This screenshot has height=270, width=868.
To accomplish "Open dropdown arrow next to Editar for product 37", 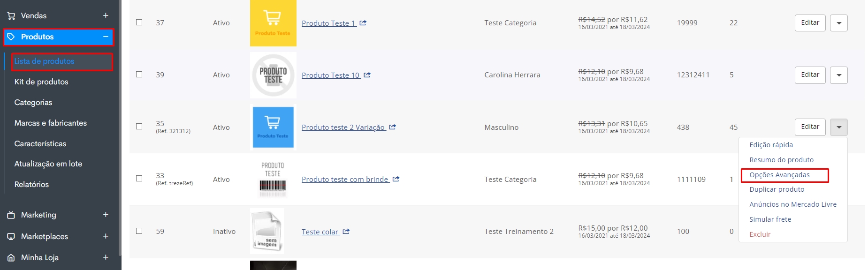I will point(838,23).
